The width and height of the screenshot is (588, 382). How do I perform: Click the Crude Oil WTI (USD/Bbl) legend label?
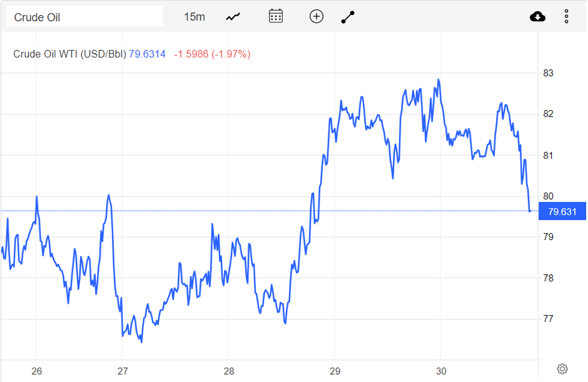coord(70,54)
